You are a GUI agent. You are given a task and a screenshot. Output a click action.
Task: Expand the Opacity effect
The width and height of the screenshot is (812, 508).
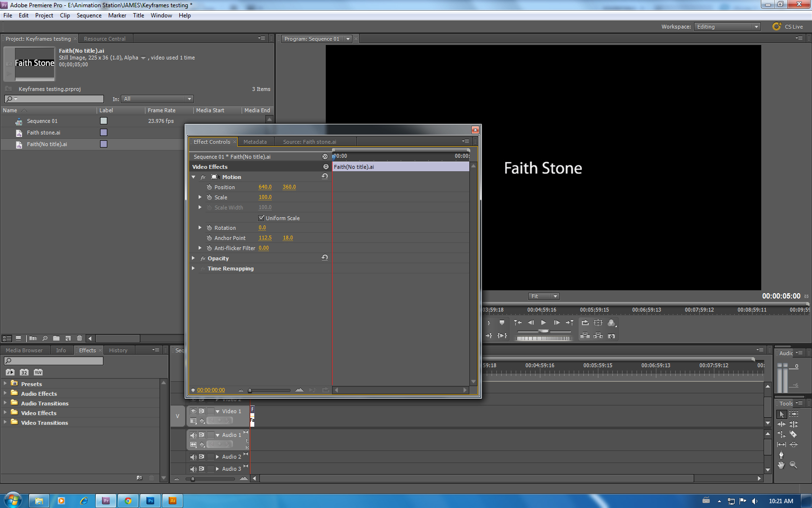point(193,258)
